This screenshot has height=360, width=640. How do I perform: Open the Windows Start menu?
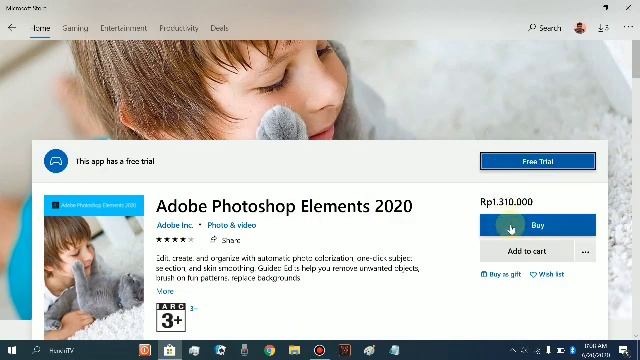point(12,350)
